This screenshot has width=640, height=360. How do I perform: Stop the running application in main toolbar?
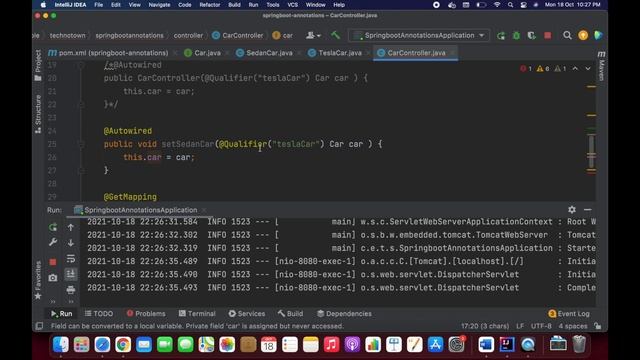click(x=548, y=36)
